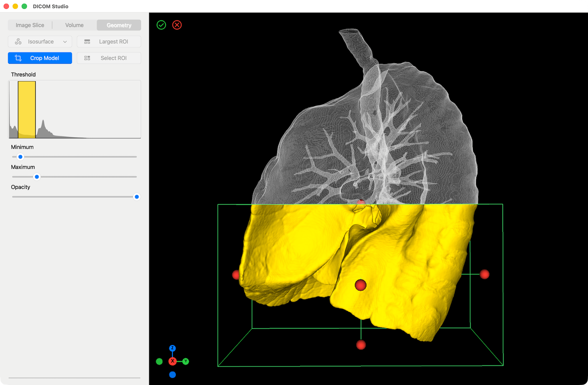Click the center red crop handle on the model
This screenshot has width=588, height=385.
360,285
